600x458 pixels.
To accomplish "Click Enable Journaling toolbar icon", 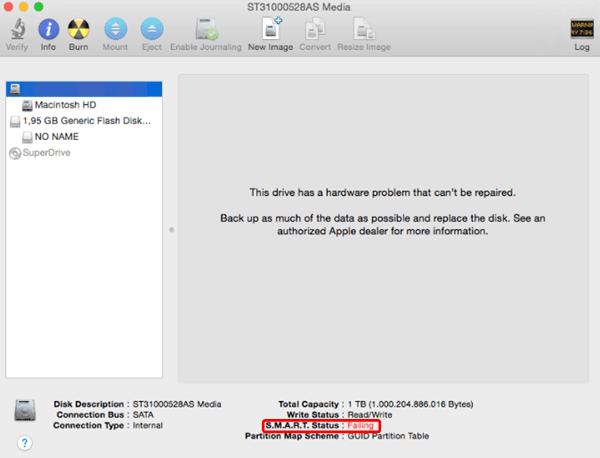I will click(207, 29).
